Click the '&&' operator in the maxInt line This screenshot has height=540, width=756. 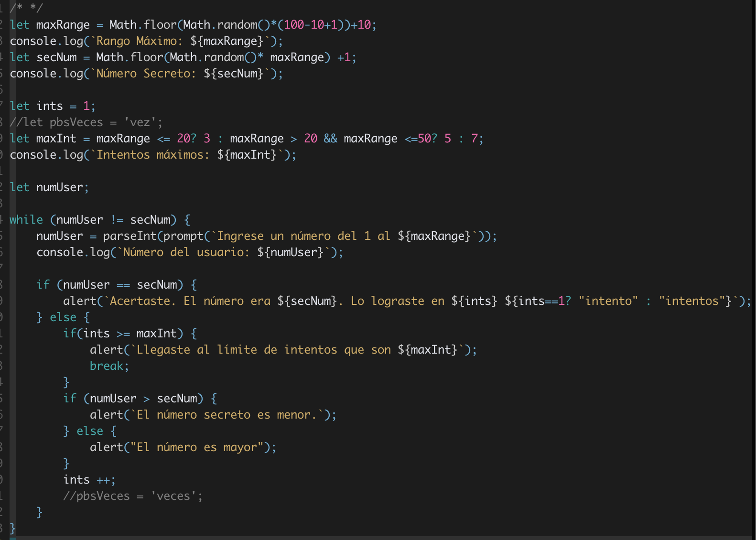(x=330, y=139)
